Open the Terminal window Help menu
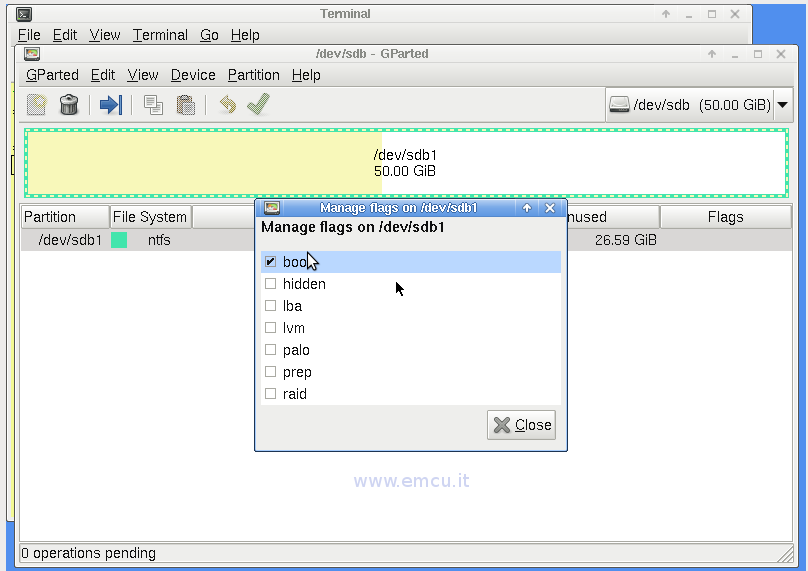The image size is (808, 571). tap(245, 35)
